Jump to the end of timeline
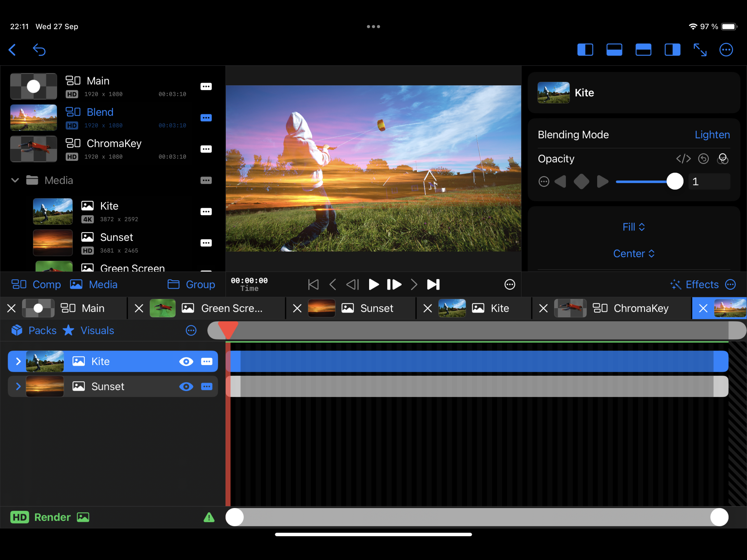 [x=433, y=285]
